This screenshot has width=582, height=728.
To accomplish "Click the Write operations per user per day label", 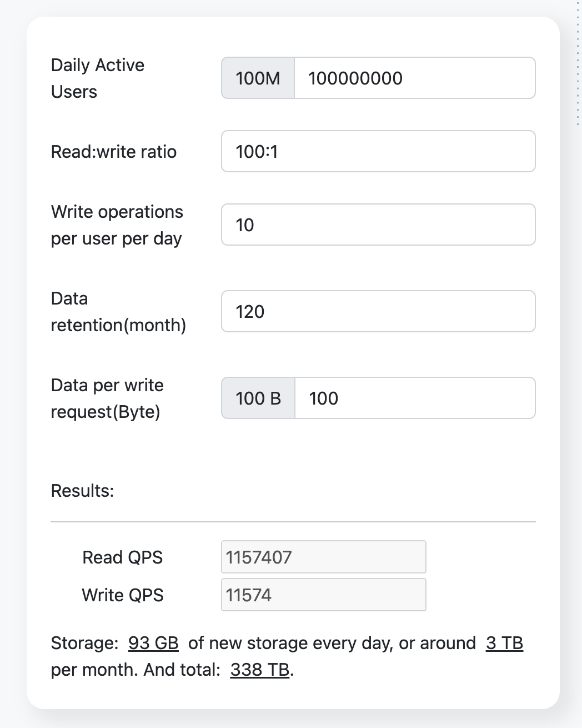I will tap(117, 225).
